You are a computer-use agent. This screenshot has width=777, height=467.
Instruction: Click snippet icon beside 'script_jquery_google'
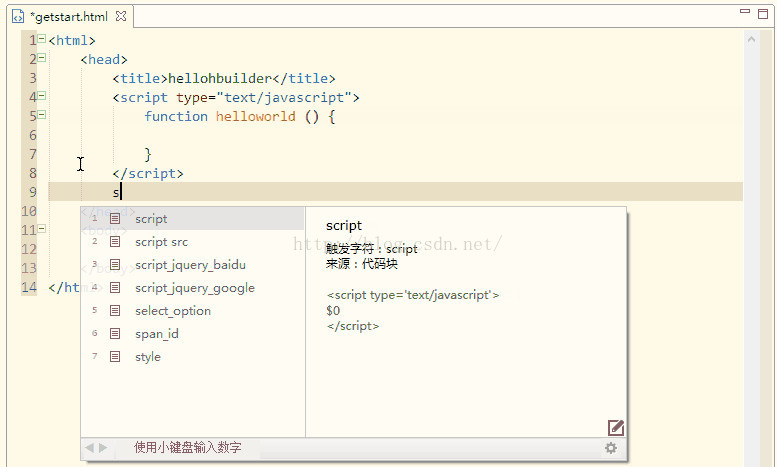click(115, 288)
